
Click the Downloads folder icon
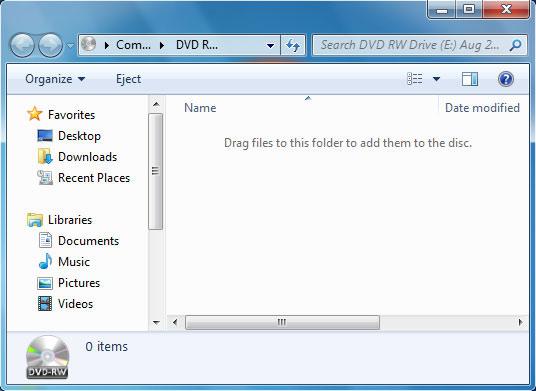click(x=45, y=157)
